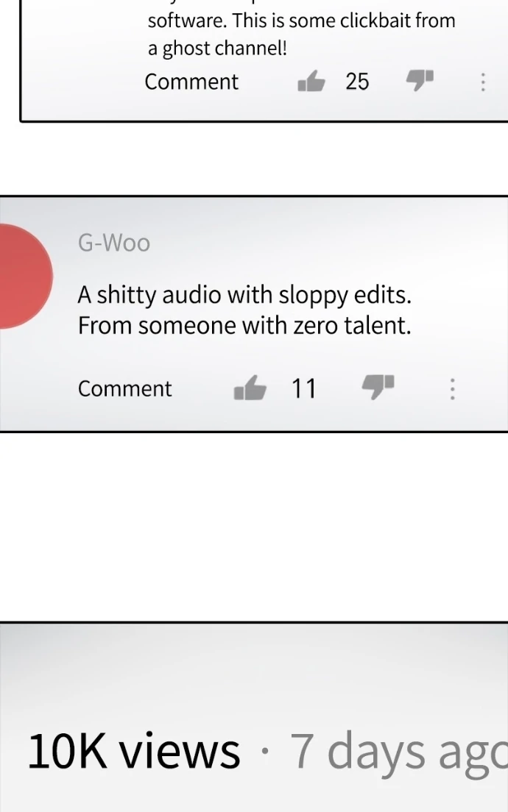Viewport: 508px width, 812px height.
Task: Click the "10K views" counter
Action: point(133,751)
